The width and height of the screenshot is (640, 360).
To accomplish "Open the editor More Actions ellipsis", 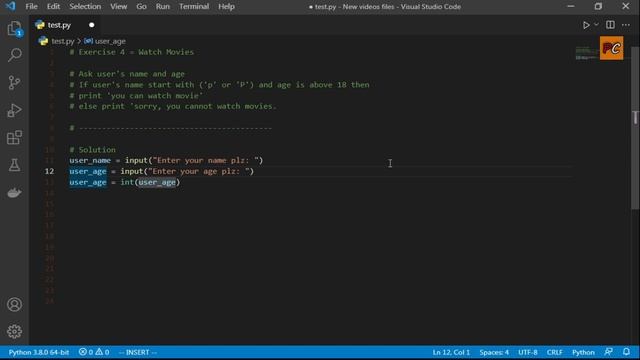I will (626, 25).
